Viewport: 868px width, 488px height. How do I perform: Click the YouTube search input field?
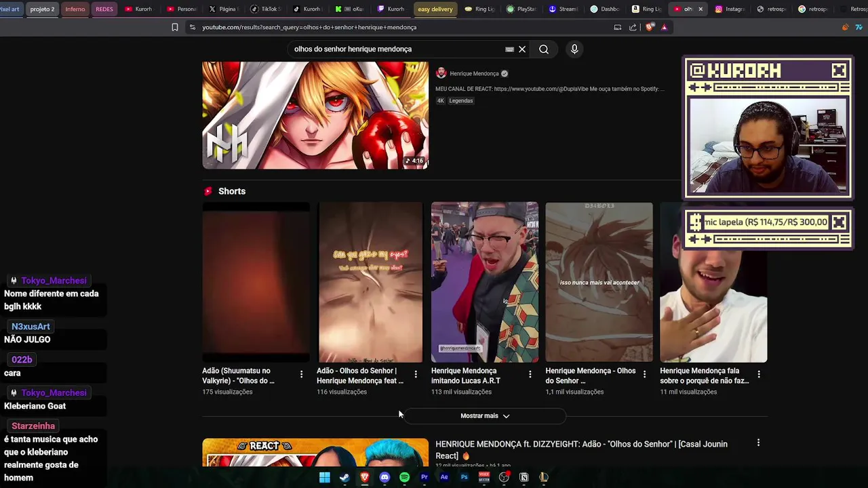(397, 49)
